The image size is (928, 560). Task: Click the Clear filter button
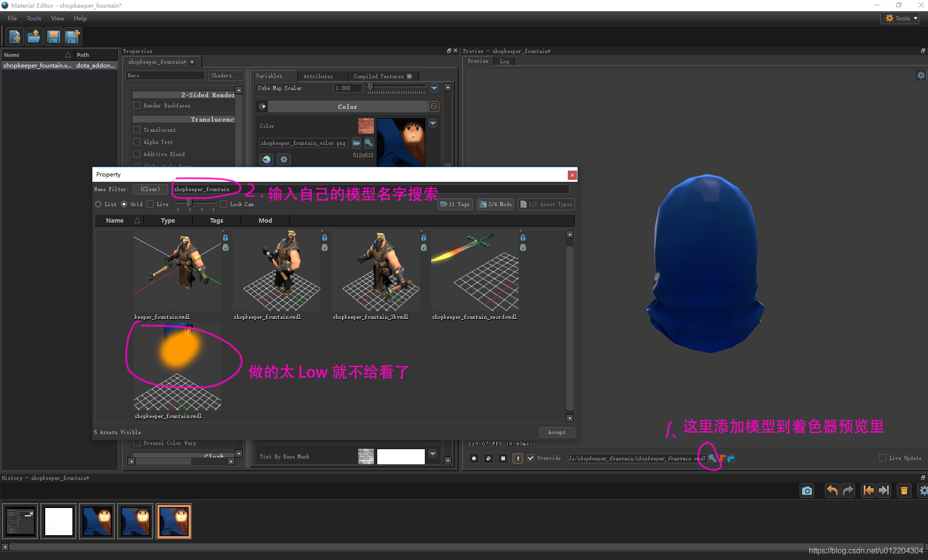[x=150, y=189]
